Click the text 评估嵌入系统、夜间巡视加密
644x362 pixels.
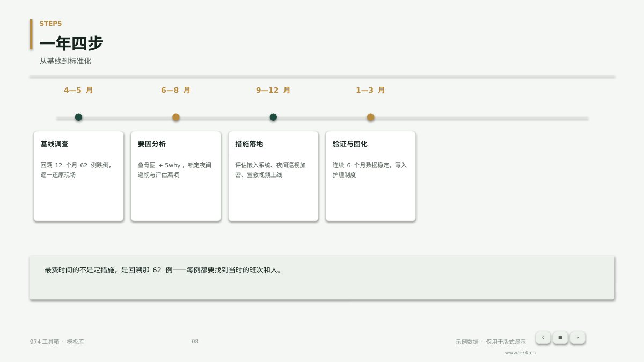pos(270,170)
